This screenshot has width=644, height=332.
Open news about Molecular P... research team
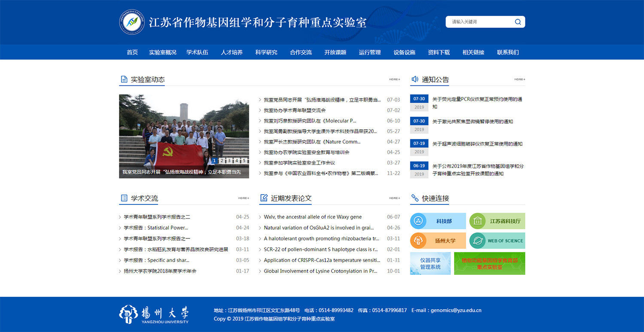click(310, 121)
